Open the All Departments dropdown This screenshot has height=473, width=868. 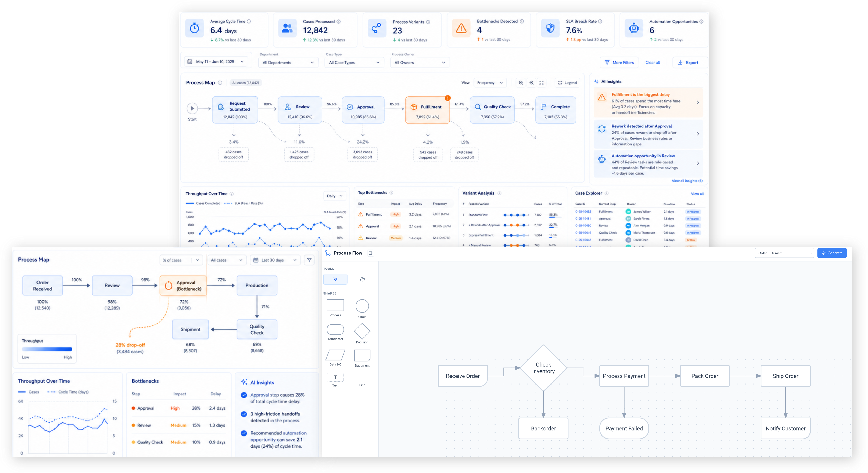[x=288, y=63]
